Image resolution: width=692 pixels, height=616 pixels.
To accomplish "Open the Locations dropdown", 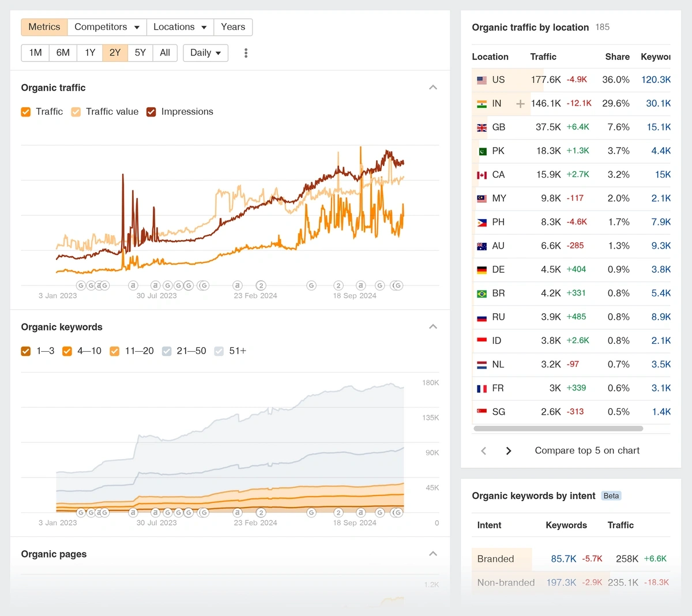I will click(180, 27).
